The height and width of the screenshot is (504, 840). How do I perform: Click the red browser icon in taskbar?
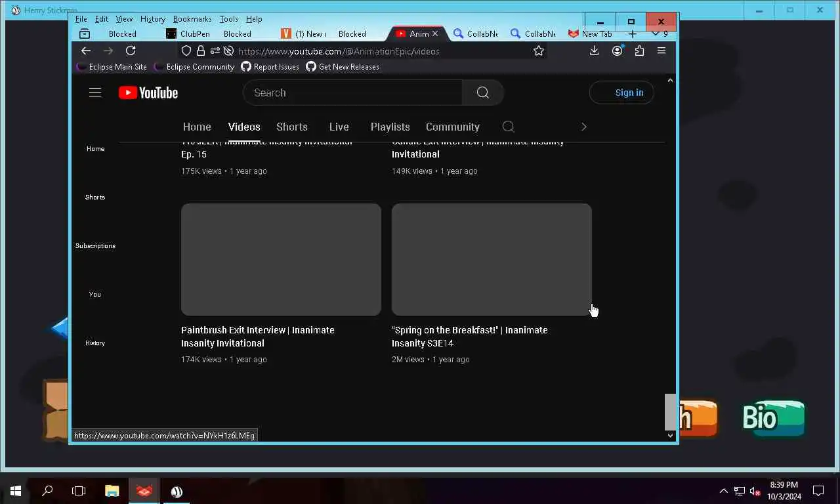click(144, 491)
